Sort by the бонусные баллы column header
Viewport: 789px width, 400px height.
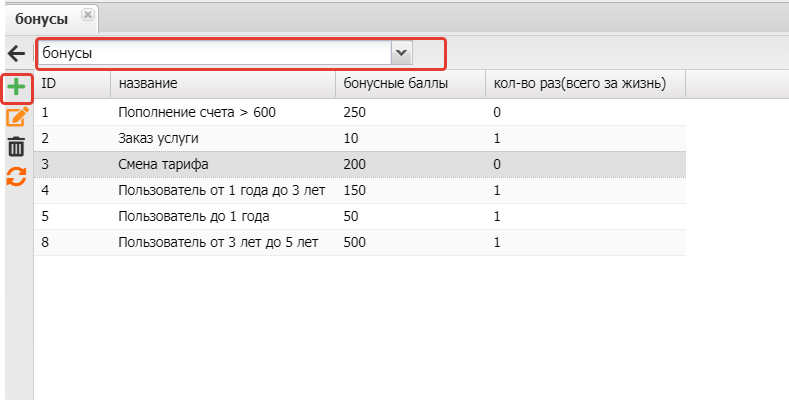coord(409,84)
